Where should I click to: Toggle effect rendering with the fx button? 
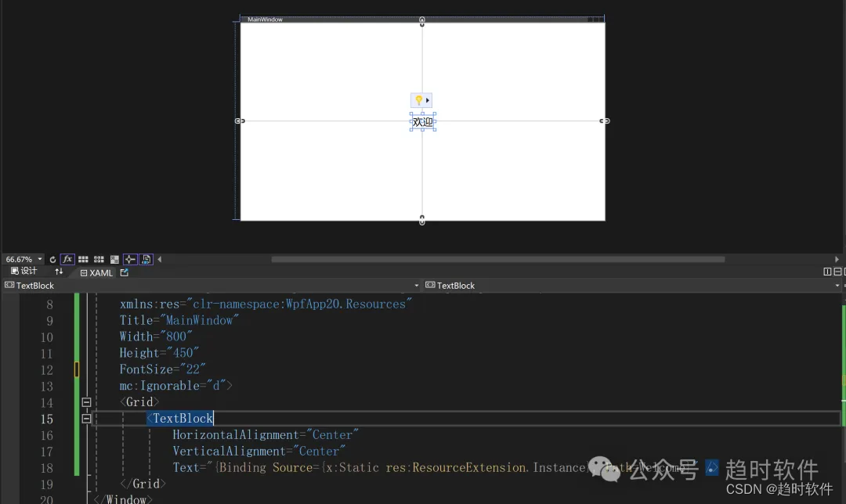(67, 259)
